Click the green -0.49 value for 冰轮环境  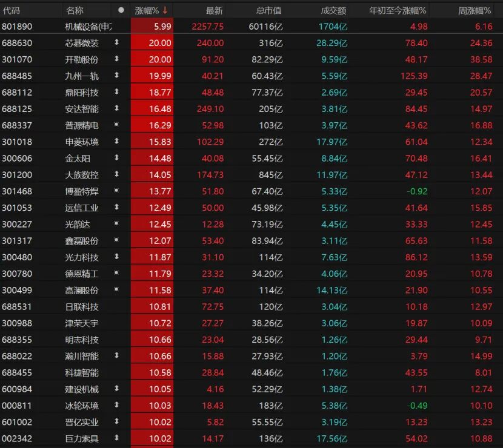417,406
